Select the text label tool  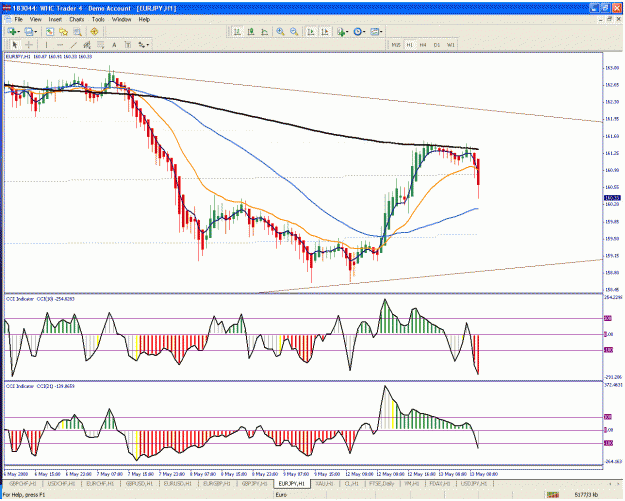128,45
